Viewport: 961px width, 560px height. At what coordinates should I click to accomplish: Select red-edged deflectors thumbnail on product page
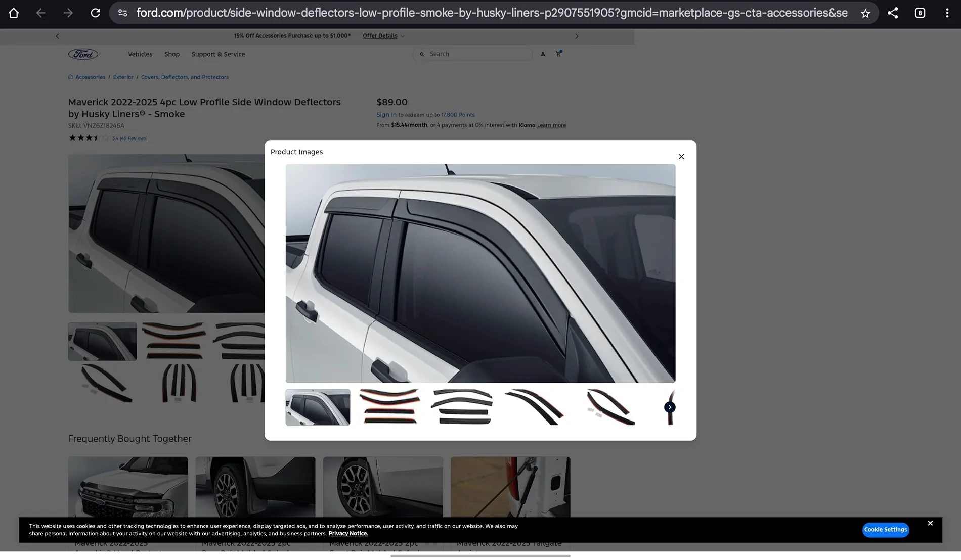[174, 342]
